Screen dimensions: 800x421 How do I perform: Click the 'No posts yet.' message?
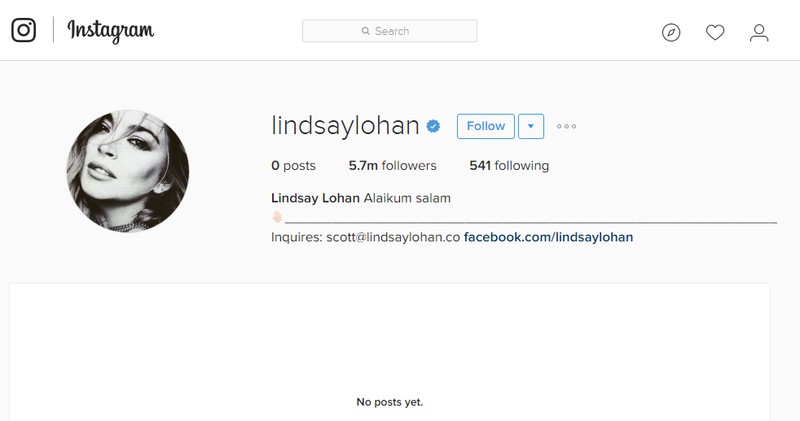pyautogui.click(x=390, y=402)
